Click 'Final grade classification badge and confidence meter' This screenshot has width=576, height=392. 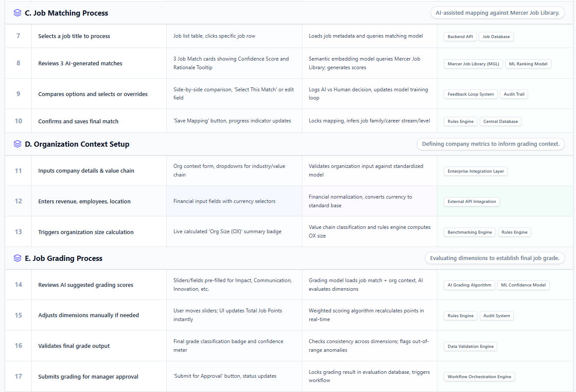point(228,346)
